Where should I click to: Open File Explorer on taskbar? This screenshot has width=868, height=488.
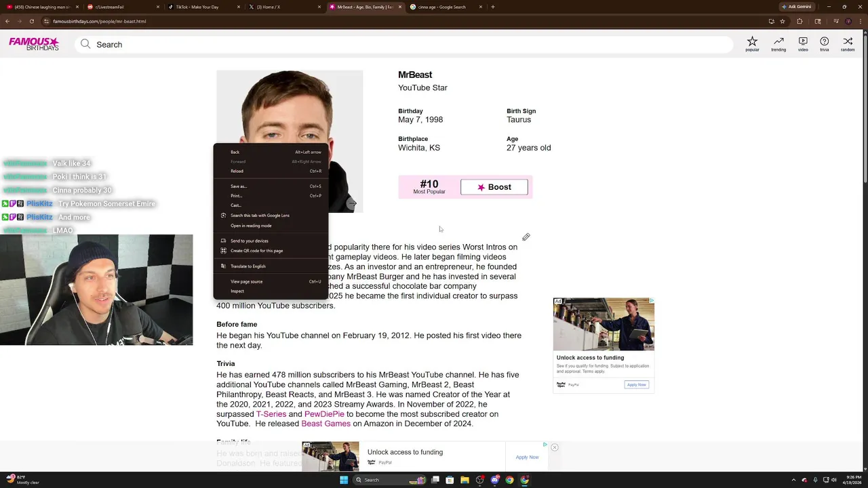465,480
